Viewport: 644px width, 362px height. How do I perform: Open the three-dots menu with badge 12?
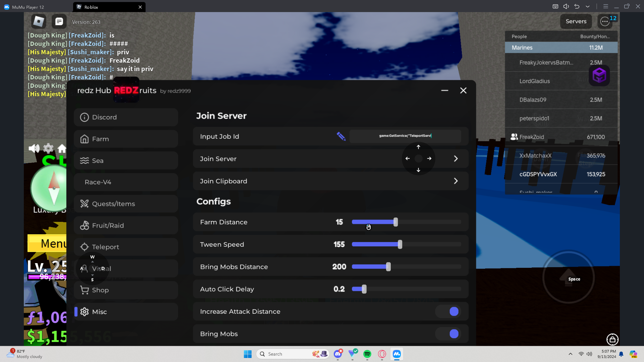605,21
